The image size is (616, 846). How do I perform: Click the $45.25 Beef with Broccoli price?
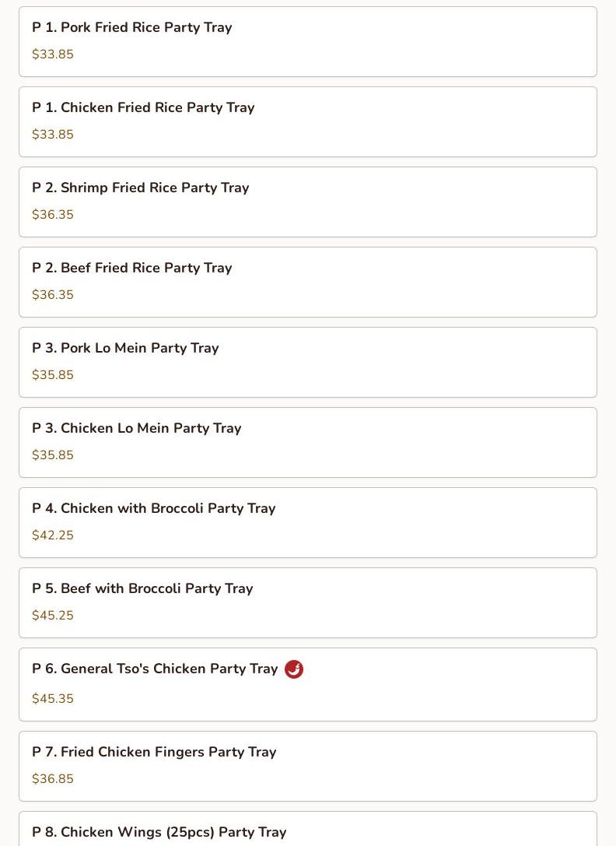coord(53,616)
